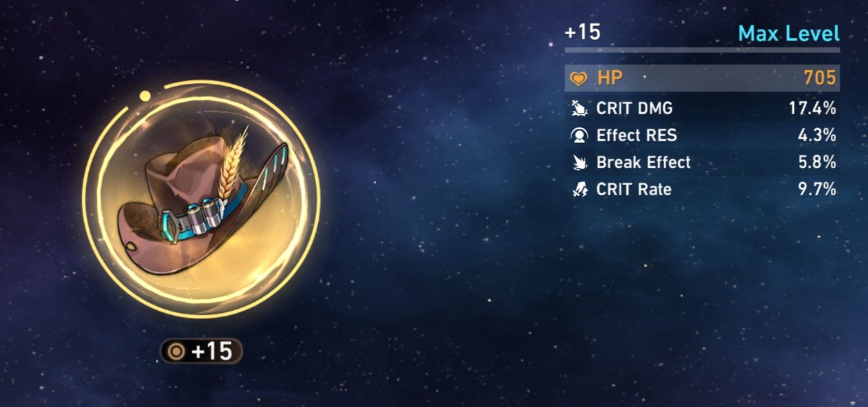
Task: Click the ring icon in the +15 badge
Action: pyautogui.click(x=177, y=352)
